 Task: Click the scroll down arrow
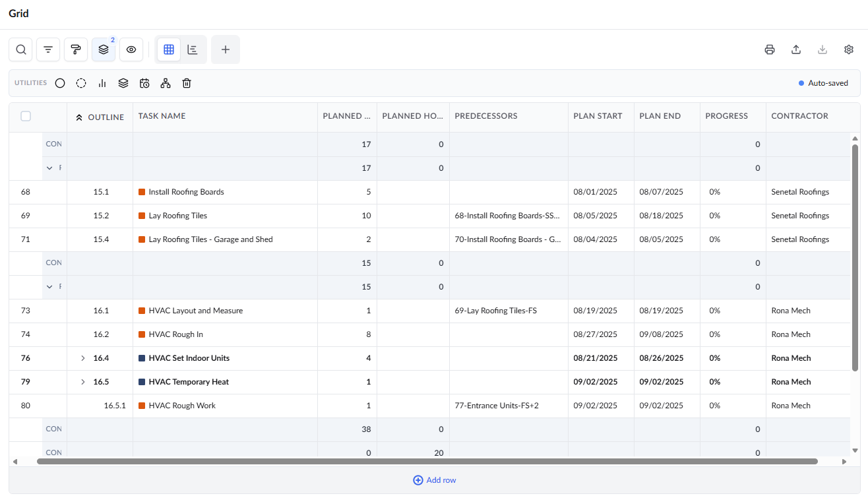tap(855, 451)
